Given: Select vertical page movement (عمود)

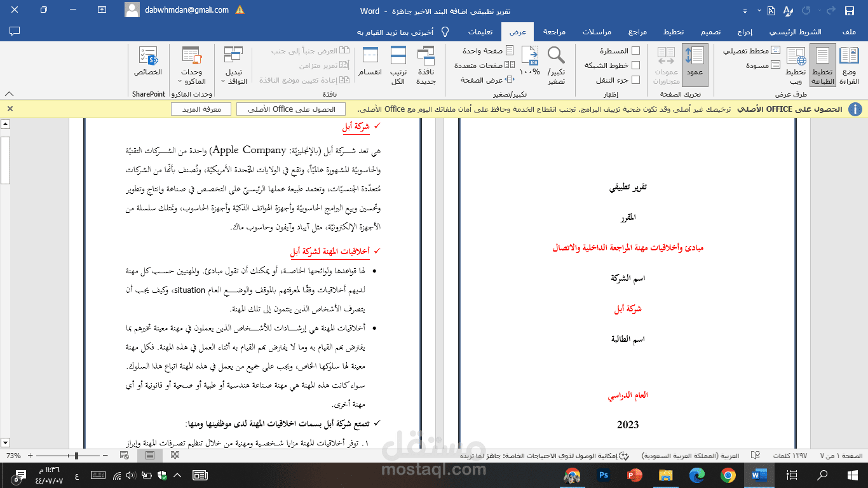Looking at the screenshot, I should (x=695, y=65).
